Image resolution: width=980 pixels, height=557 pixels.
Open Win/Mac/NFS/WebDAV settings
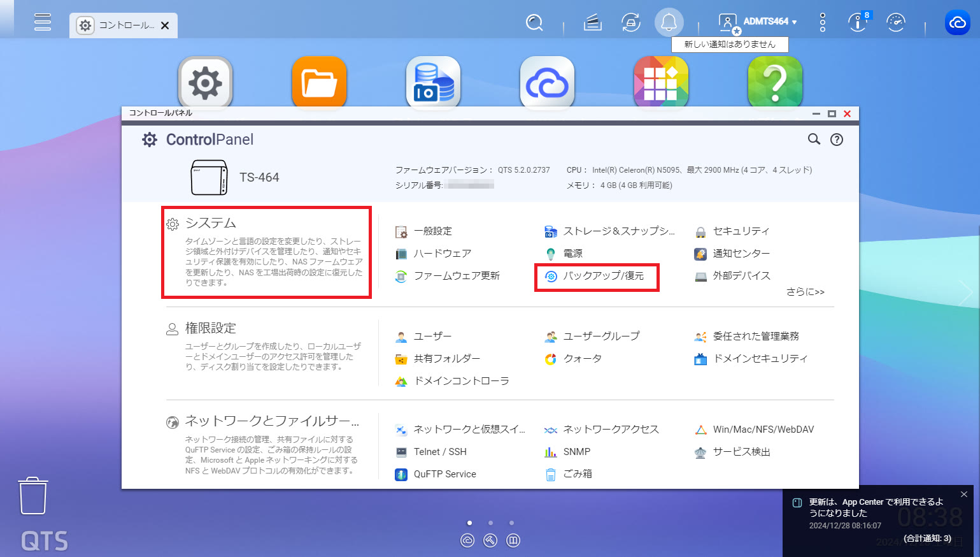(x=755, y=430)
